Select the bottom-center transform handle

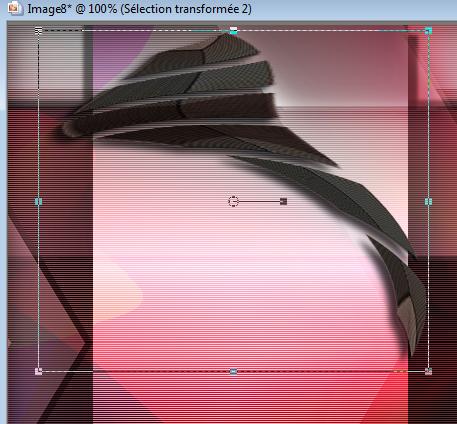coord(234,371)
